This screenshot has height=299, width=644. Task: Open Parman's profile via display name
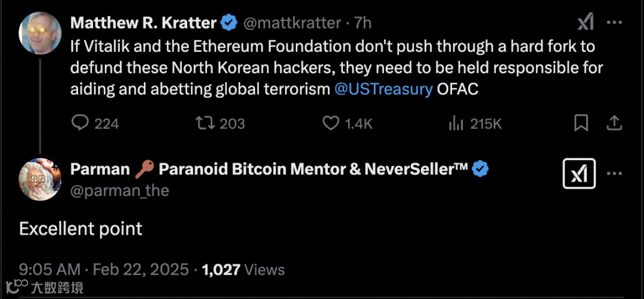click(268, 169)
